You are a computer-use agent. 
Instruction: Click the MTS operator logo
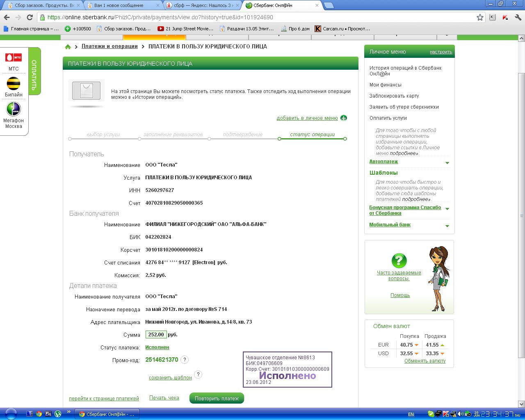click(x=14, y=57)
